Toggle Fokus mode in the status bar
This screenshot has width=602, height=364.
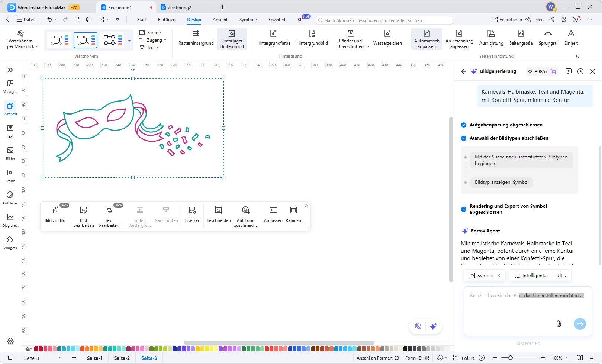[464, 358]
